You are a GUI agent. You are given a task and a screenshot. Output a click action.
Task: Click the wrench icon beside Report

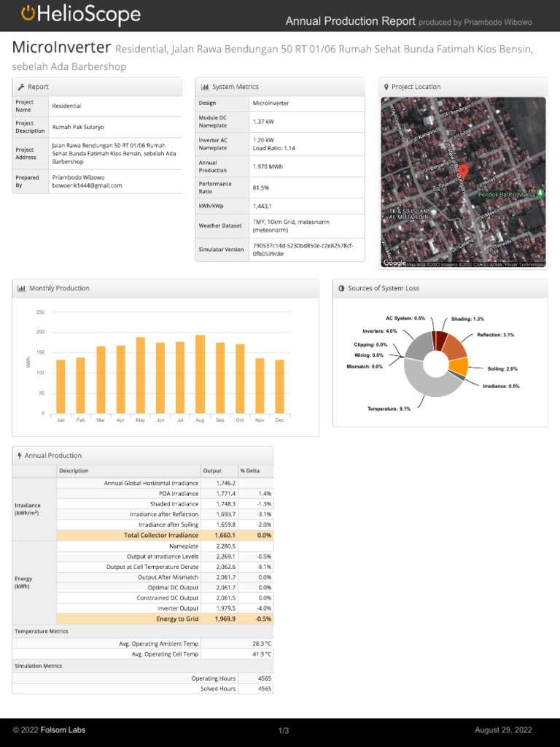coord(20,87)
